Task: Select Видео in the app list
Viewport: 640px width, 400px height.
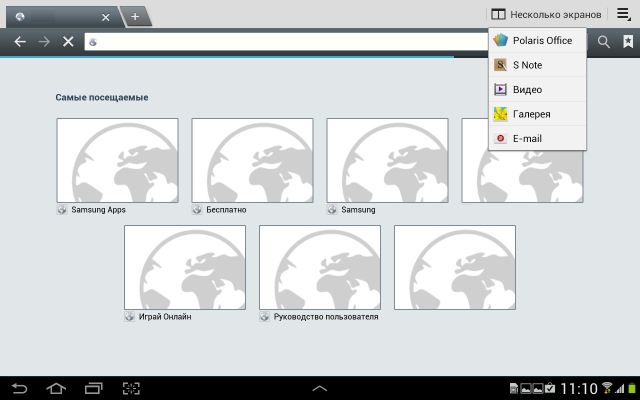Action: click(537, 89)
